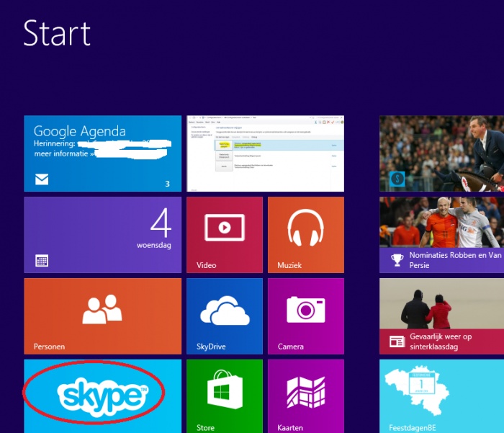The width and height of the screenshot is (504, 433).
Task: Click the small calendar grid icon
Action: 42,261
